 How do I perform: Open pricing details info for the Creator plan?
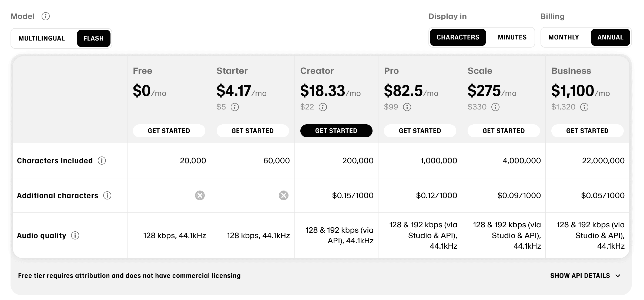coord(323,107)
